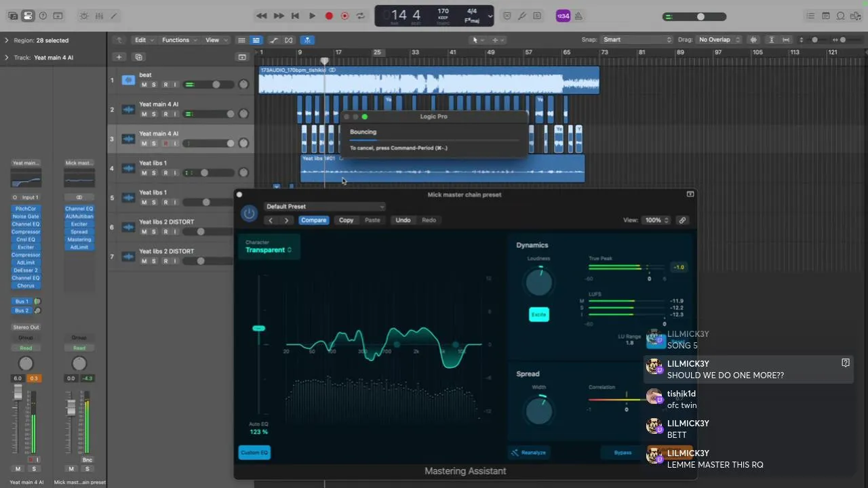This screenshot has width=868, height=488.
Task: Click the Reanalyze button
Action: tap(529, 452)
